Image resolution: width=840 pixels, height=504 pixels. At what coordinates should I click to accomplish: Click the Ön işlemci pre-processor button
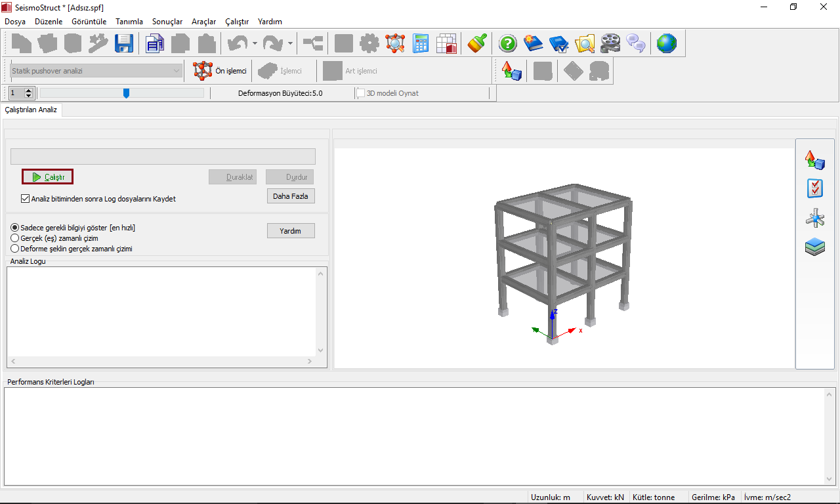[x=220, y=71]
